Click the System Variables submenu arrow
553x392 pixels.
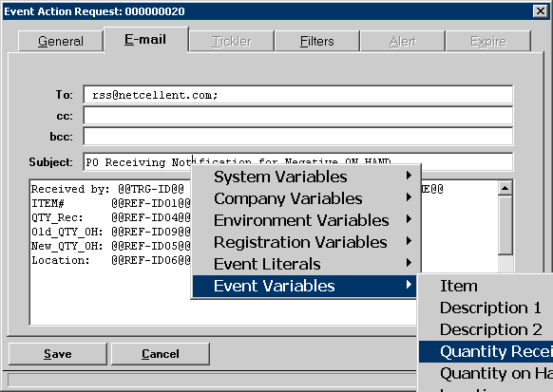[x=409, y=175]
